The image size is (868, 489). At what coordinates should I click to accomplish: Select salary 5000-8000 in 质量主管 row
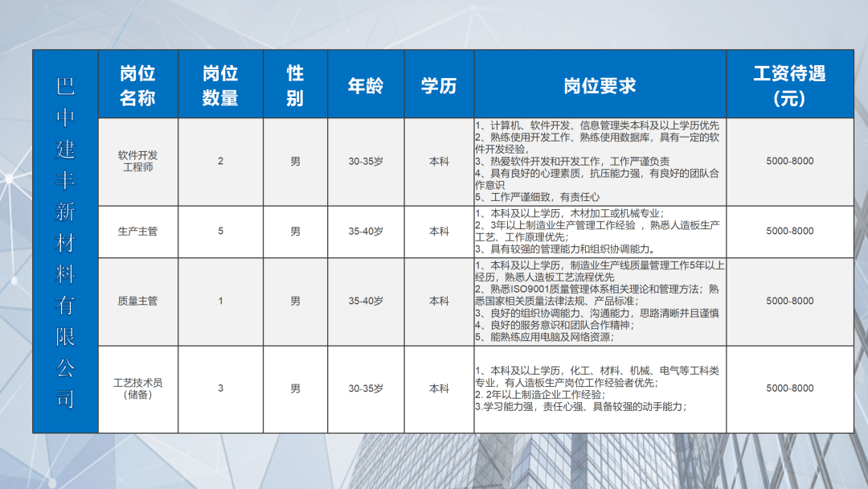[x=790, y=301]
